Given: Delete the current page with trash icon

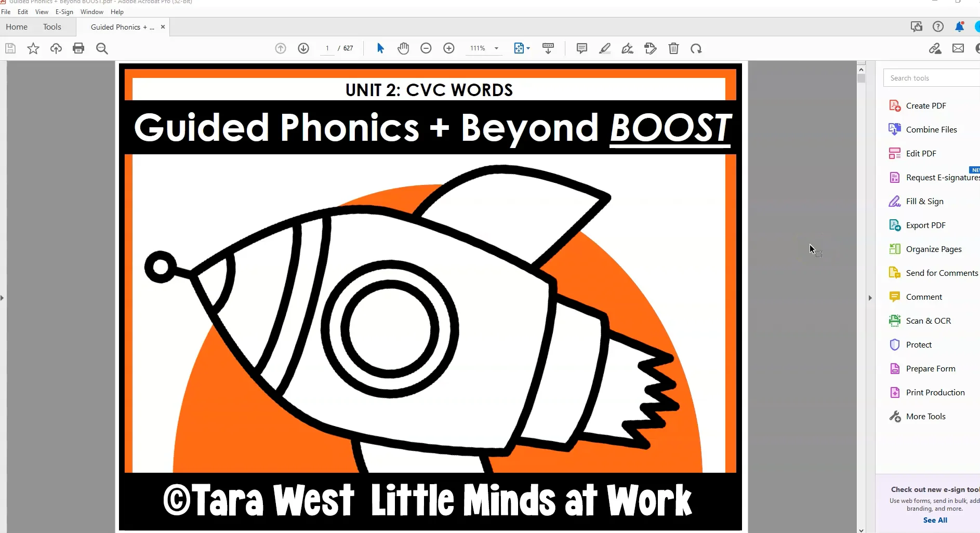Looking at the screenshot, I should coord(673,48).
